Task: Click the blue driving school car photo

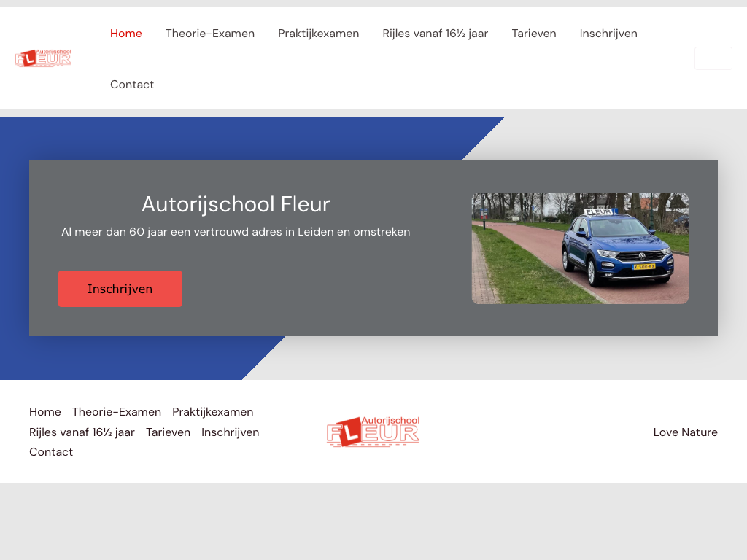Action: [580, 248]
